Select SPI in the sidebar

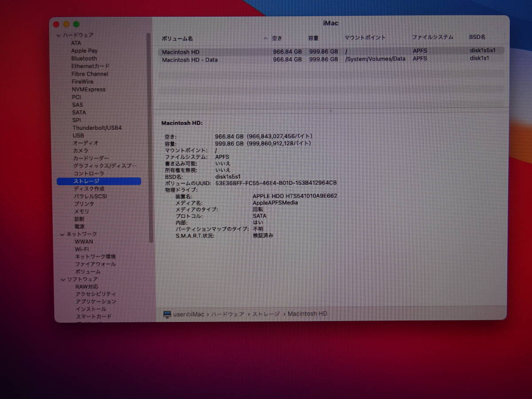tap(77, 120)
